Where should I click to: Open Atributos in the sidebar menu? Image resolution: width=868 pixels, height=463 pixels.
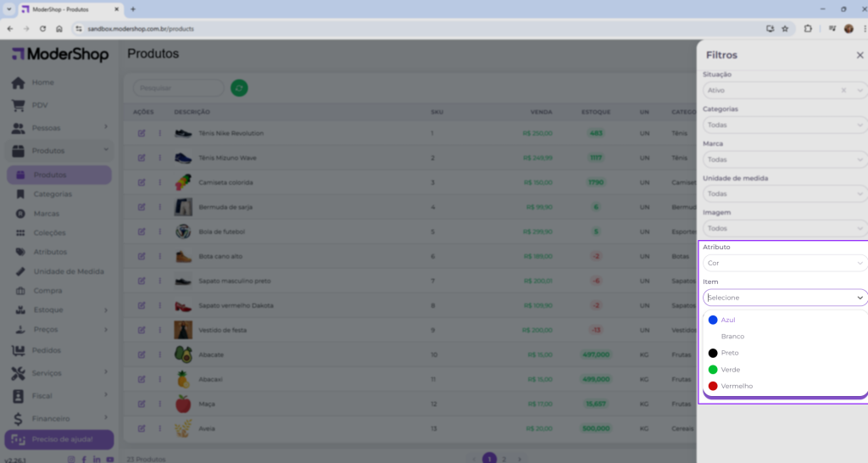[50, 252]
